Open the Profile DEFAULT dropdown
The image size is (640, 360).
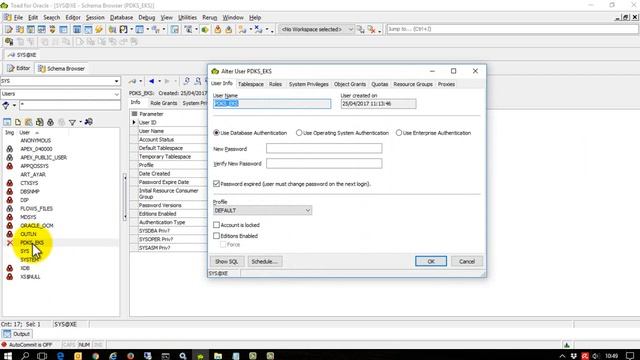(262, 211)
